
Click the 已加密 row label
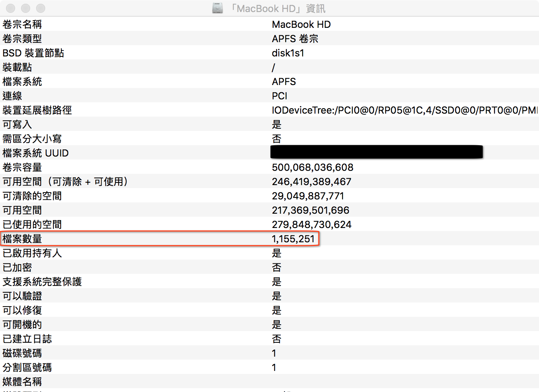(x=17, y=267)
